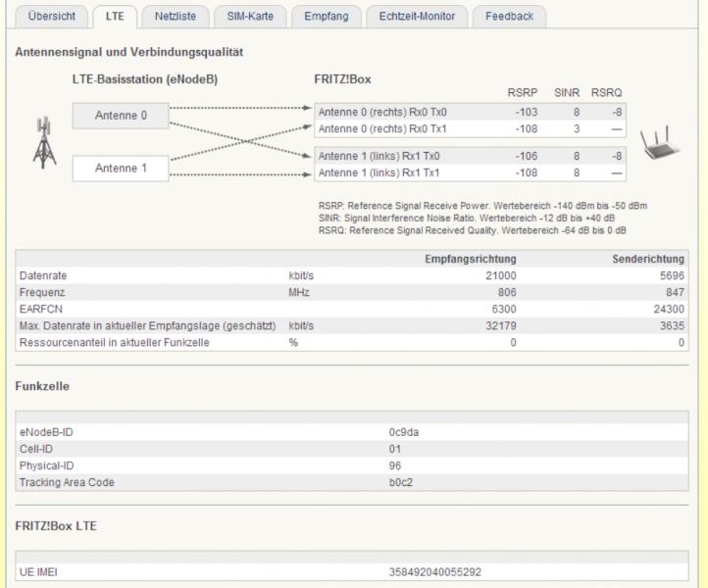The height and width of the screenshot is (588, 708).
Task: Click transmit frequency value 847
Action: click(675, 292)
